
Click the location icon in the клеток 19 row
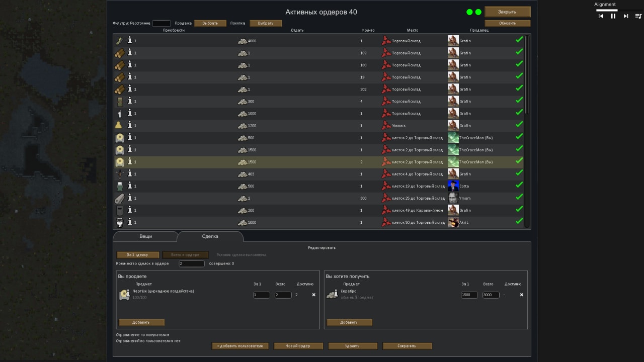386,186
